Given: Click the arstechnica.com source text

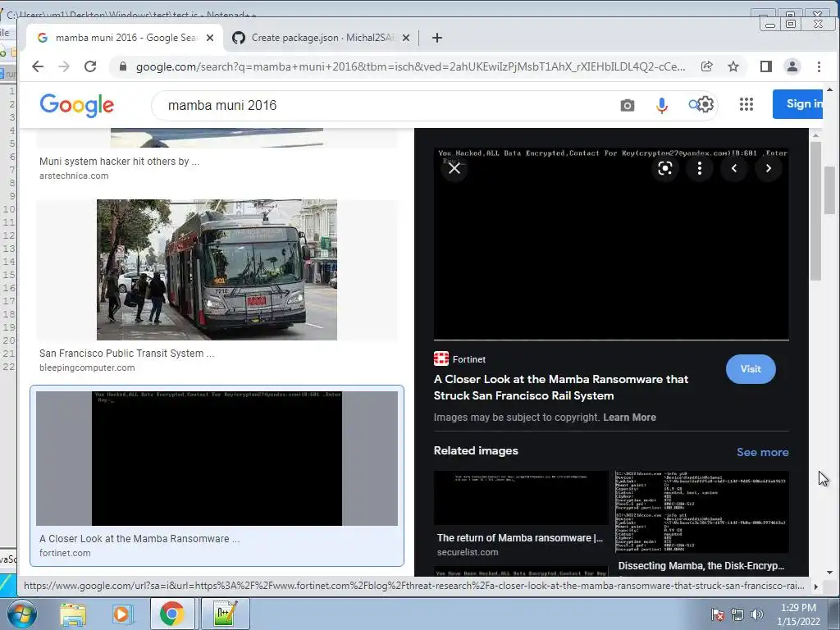Looking at the screenshot, I should point(74,176).
